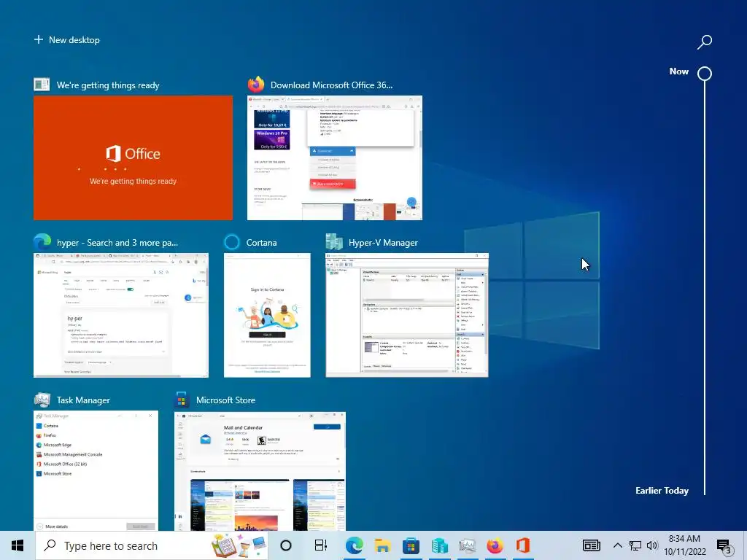Select Microsoft Office (32 bit) row in Task Manager
Viewport: 747px width, 560px height.
coord(96,464)
